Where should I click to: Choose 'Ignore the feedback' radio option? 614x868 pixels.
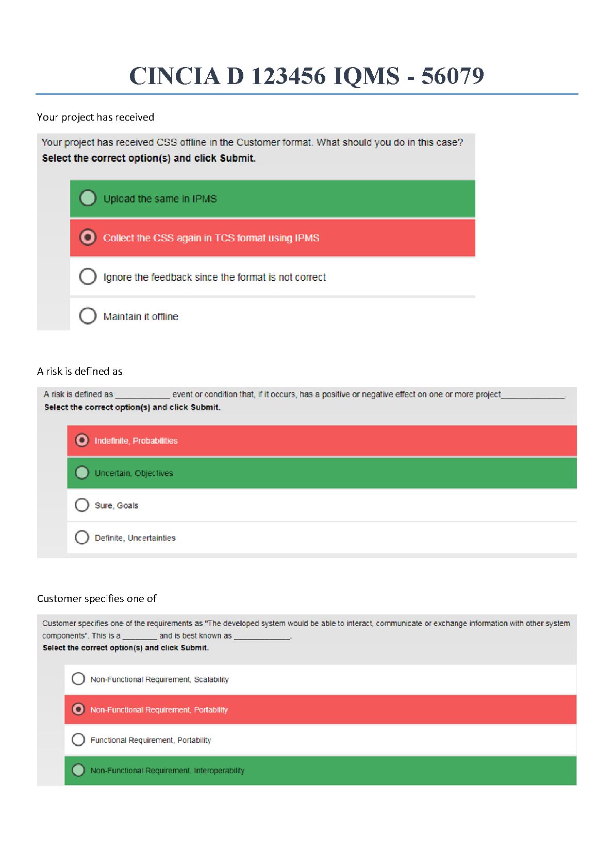pos(88,277)
